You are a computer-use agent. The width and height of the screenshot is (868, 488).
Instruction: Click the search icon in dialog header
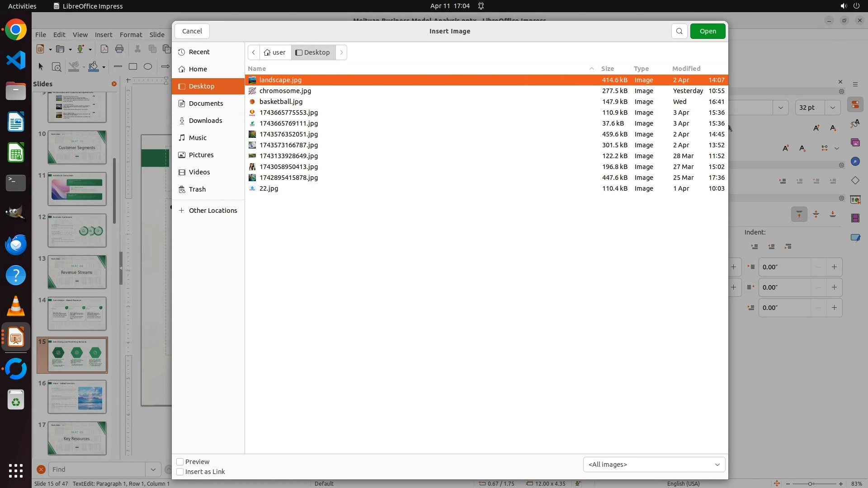[x=679, y=31]
